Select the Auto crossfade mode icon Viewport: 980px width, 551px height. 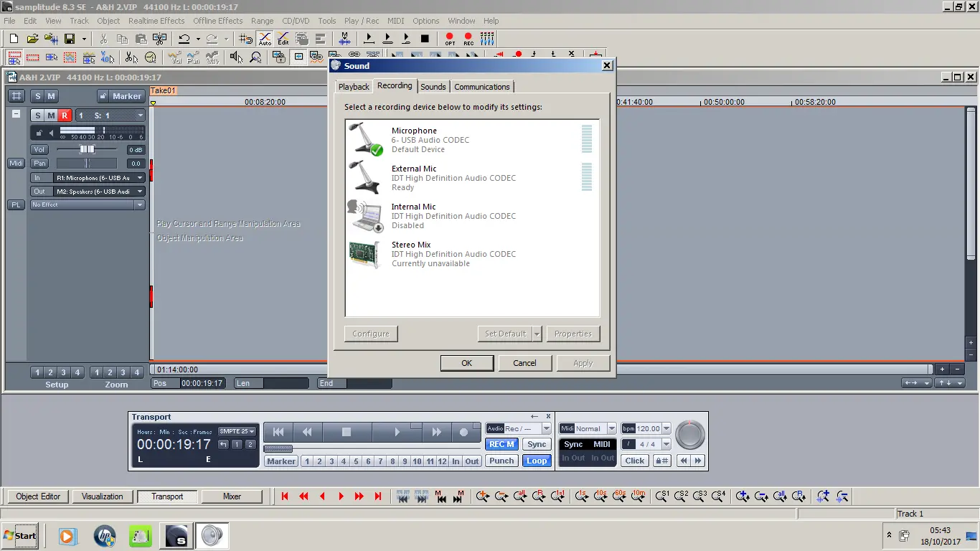point(265,39)
